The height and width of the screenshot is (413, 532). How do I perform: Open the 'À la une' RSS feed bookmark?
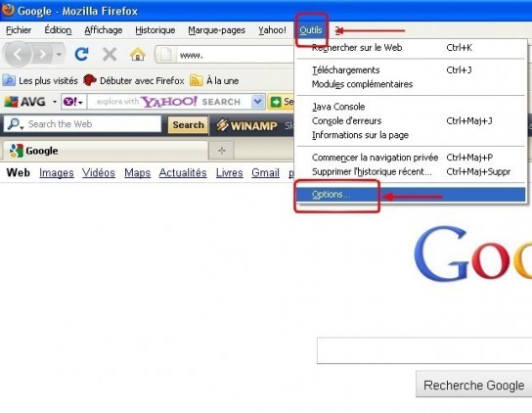(214, 80)
